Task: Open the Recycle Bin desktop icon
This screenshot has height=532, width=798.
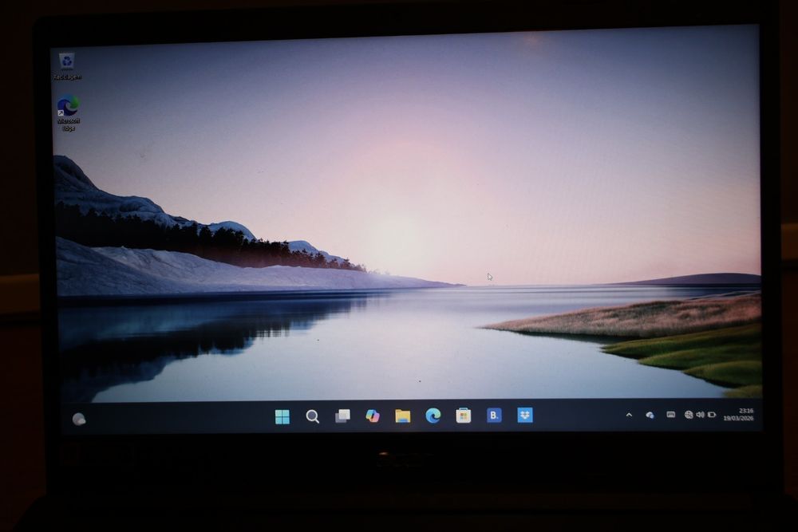Action: tap(67, 66)
